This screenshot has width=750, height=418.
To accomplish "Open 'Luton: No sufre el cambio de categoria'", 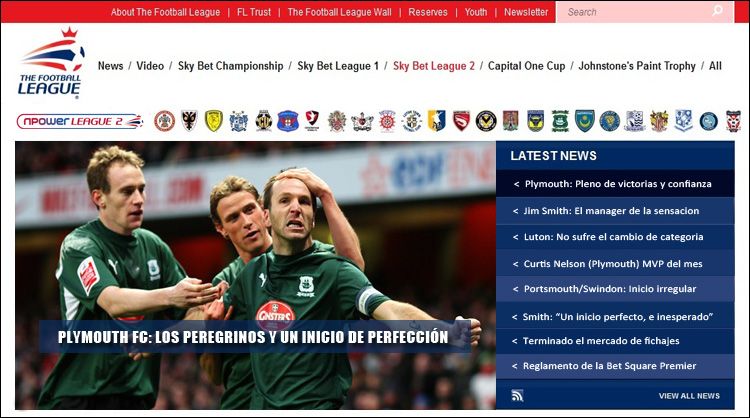I will [x=615, y=237].
